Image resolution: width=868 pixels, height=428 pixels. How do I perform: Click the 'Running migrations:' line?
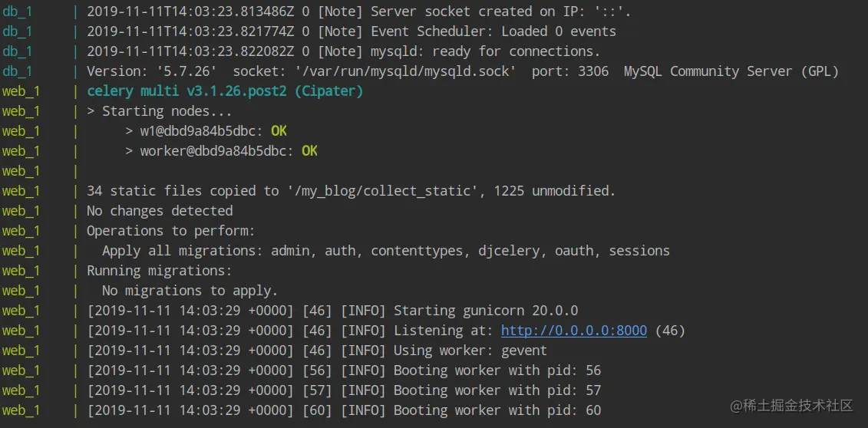160,271
